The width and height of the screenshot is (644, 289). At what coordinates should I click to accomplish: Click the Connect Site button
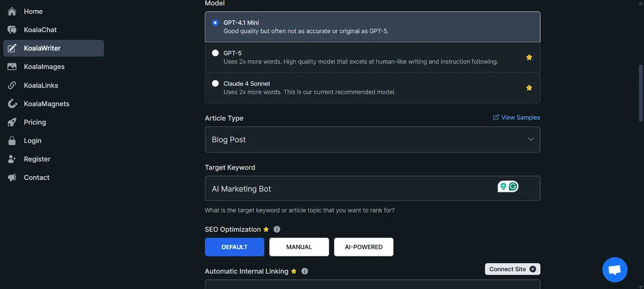click(x=512, y=269)
